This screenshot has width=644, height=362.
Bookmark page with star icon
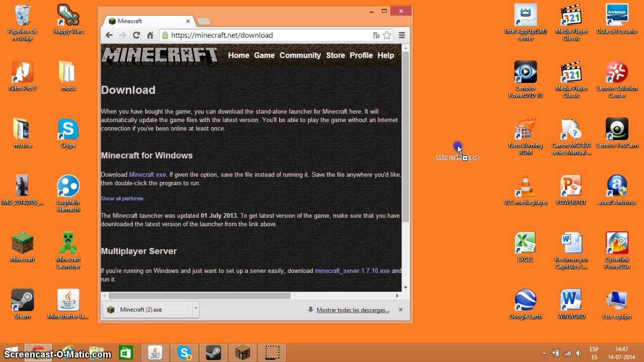coord(387,35)
